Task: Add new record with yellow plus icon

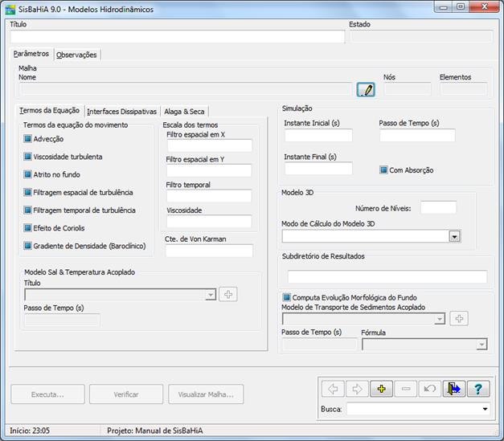Action: pyautogui.click(x=381, y=389)
